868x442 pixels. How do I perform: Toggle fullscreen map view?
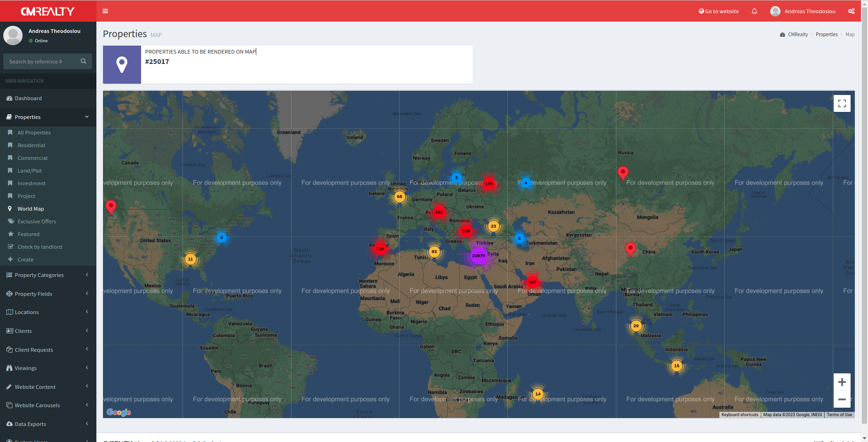click(842, 103)
